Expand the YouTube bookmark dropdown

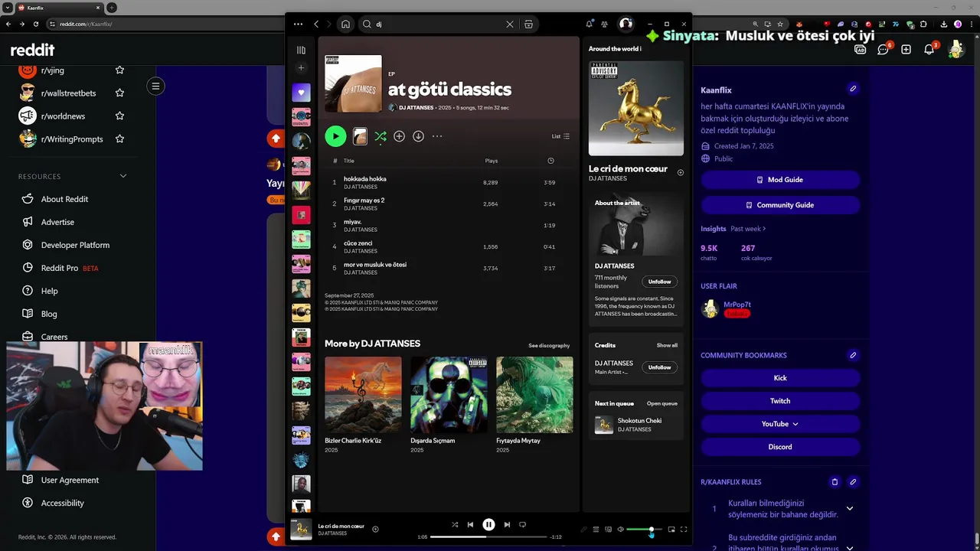click(x=780, y=424)
